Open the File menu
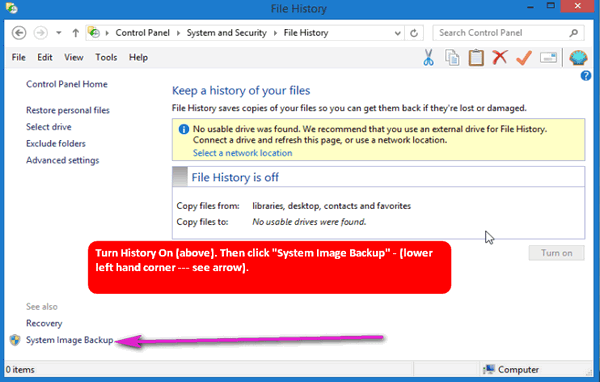This screenshot has height=382, width=600. pos(18,57)
